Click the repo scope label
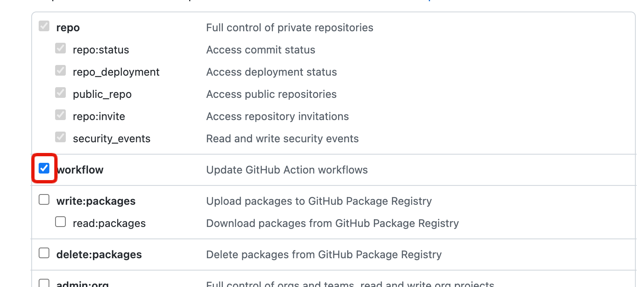This screenshot has width=644, height=287. (x=68, y=28)
